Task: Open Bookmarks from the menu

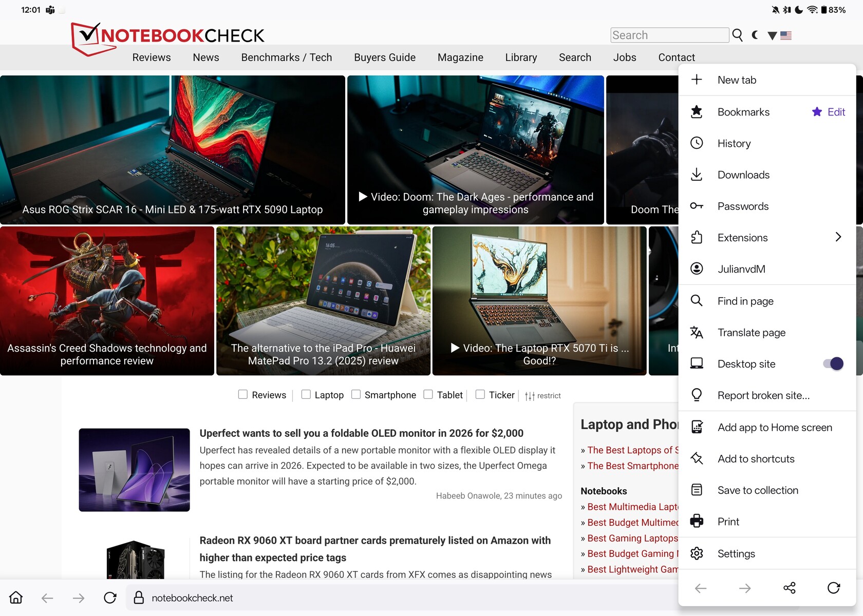Action: pos(743,112)
